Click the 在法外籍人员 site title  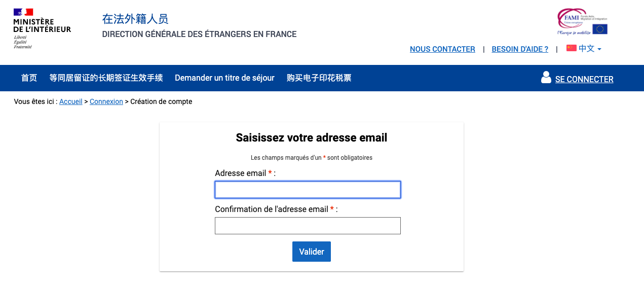135,19
